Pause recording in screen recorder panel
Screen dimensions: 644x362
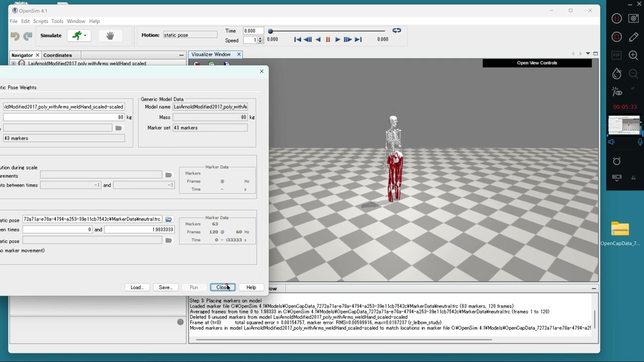[x=617, y=18]
